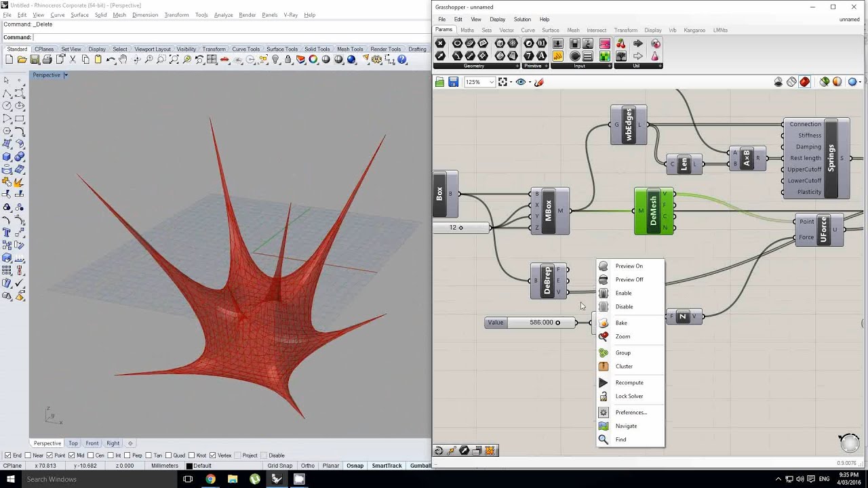Viewport: 868px width, 488px height.
Task: Open the zoom extents dropdown arrow in Grasshopper
Action: pos(511,82)
